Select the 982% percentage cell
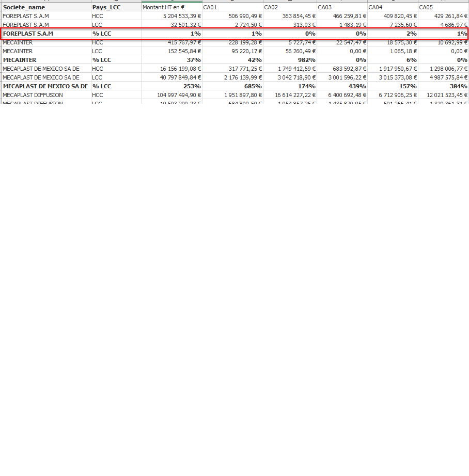Image resolution: width=469 pixels, height=476 pixels. (x=290, y=60)
